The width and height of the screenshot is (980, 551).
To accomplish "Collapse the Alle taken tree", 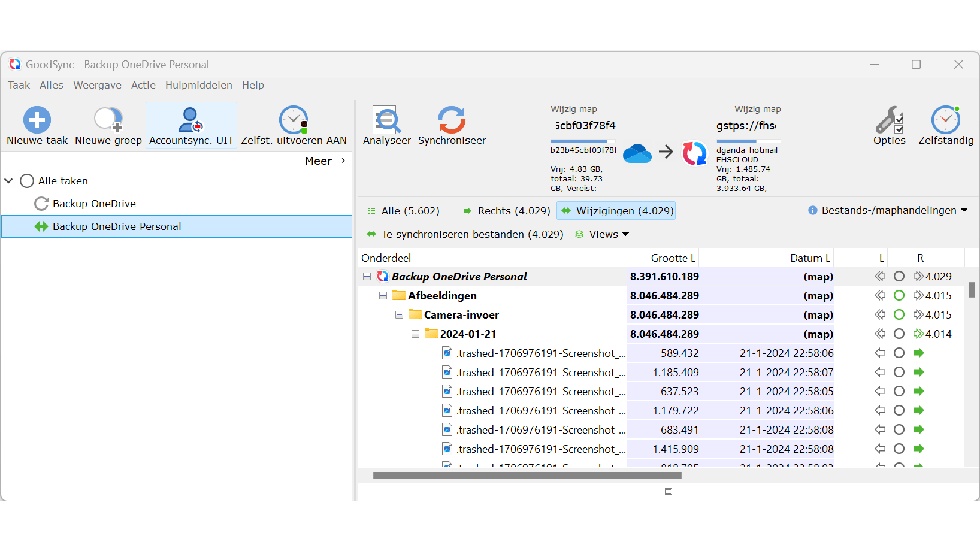I will tap(9, 181).
